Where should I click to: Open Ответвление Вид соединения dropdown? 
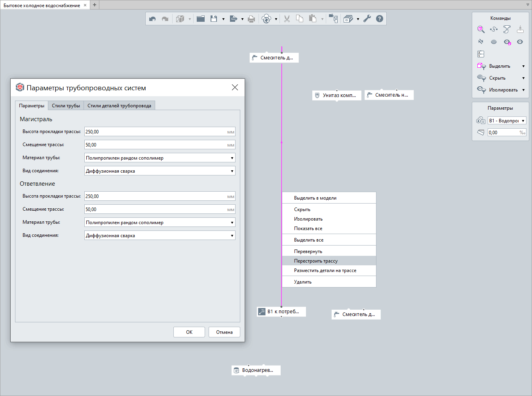click(x=160, y=235)
